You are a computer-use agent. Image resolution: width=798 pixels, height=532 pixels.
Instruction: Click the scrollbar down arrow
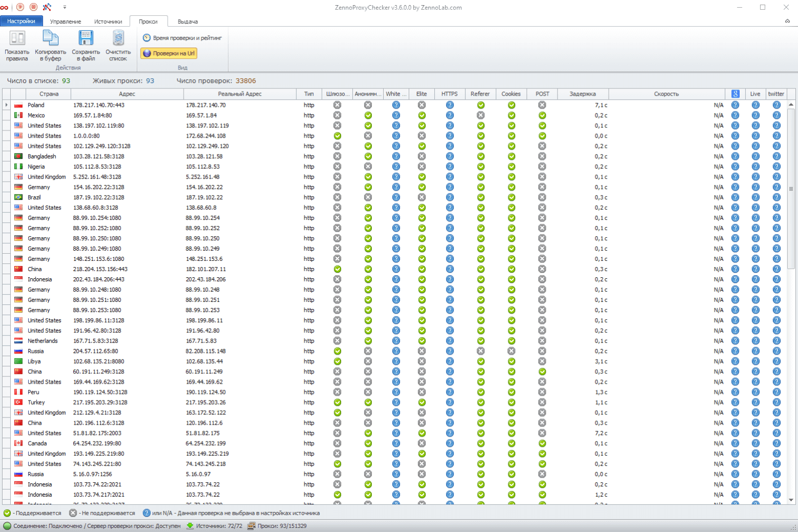coord(791,500)
